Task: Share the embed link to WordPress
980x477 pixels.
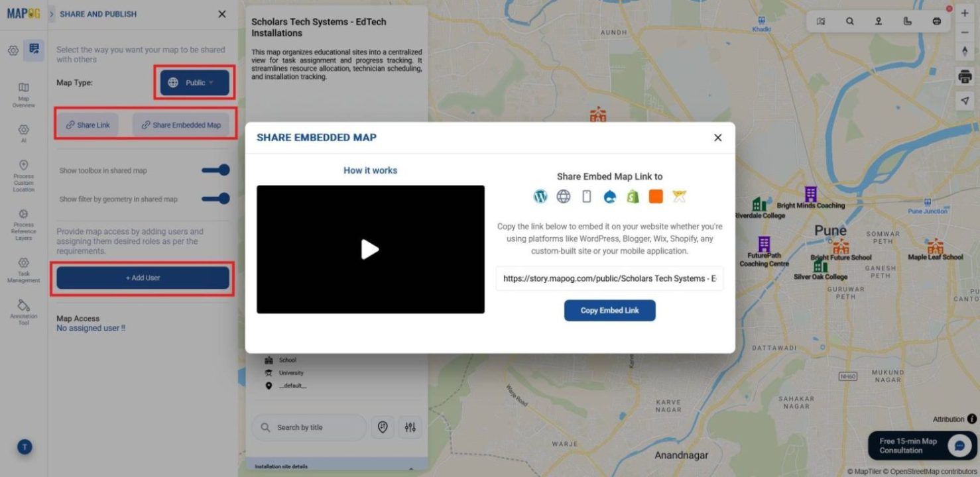Action: (x=540, y=196)
